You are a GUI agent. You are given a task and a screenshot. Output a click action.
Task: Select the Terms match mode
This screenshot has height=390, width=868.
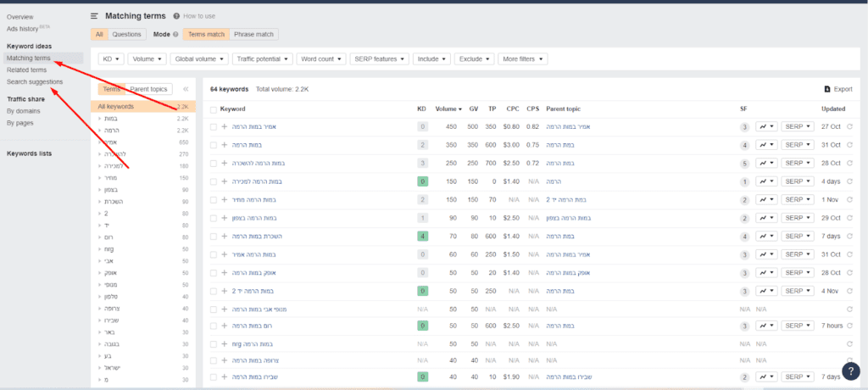point(207,35)
